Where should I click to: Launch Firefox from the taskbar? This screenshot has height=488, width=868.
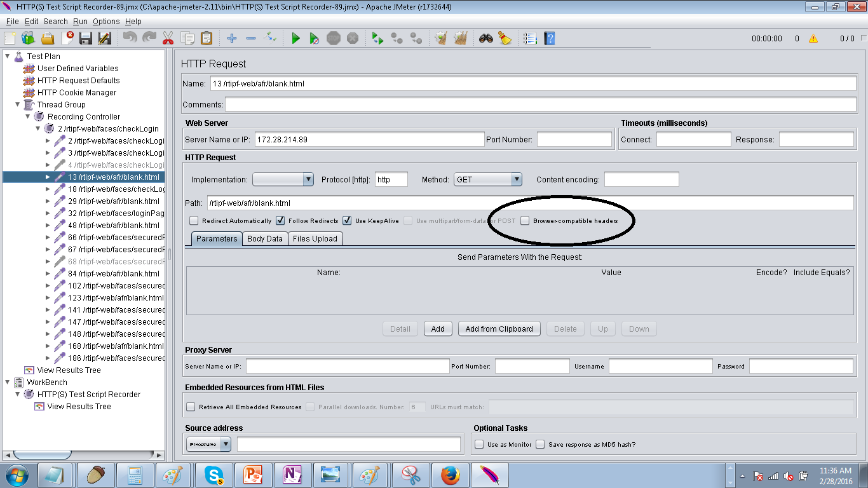tap(450, 475)
